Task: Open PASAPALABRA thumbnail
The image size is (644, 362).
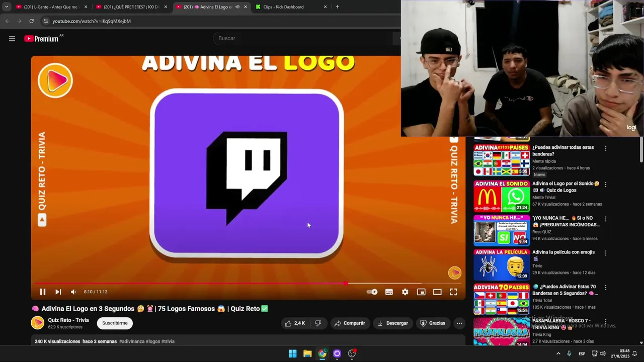Action: tap(502, 331)
